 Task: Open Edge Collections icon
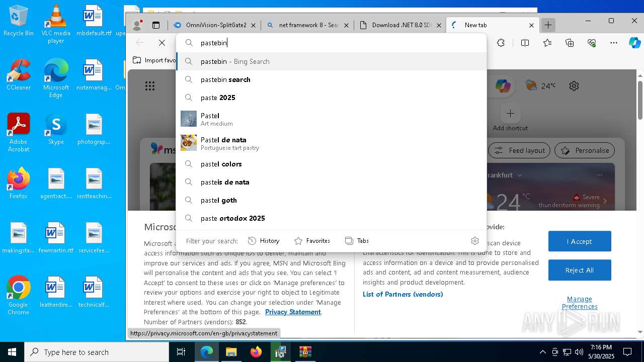pos(570,43)
